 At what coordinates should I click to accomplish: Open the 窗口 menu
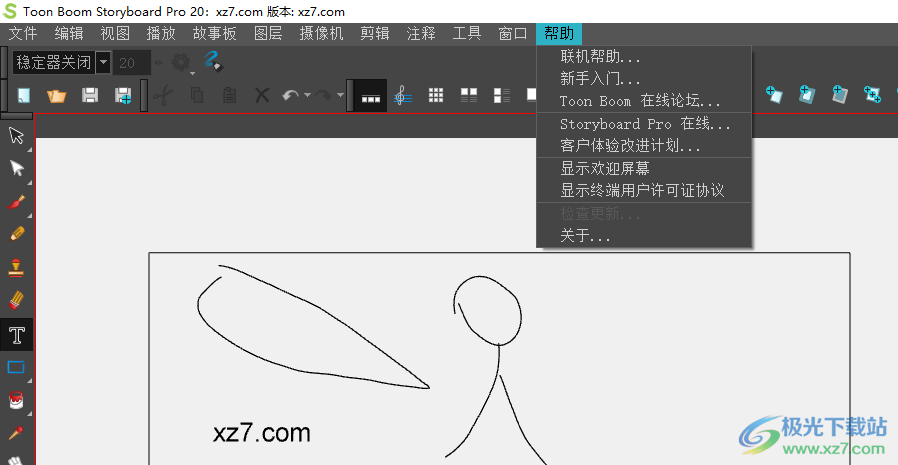coord(513,34)
